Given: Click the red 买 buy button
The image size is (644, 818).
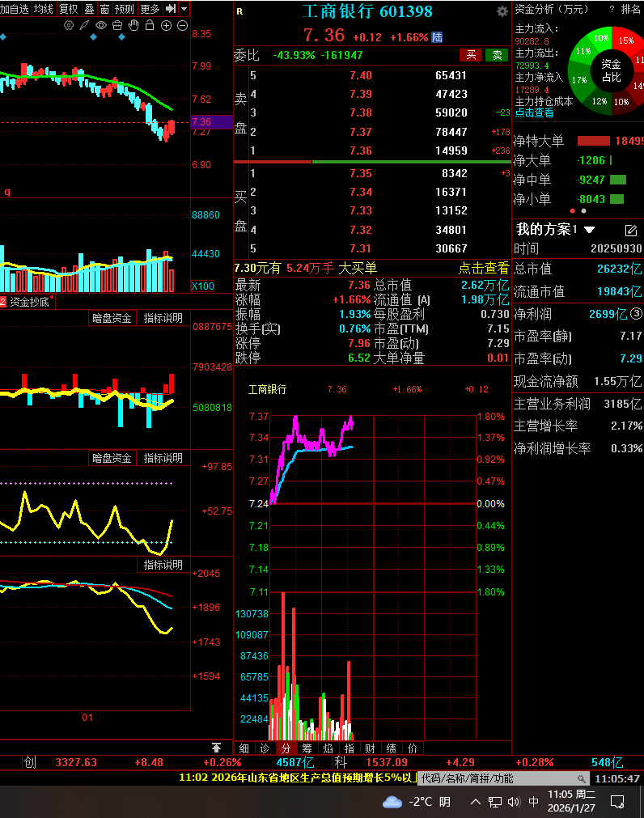Looking at the screenshot, I should tap(471, 55).
